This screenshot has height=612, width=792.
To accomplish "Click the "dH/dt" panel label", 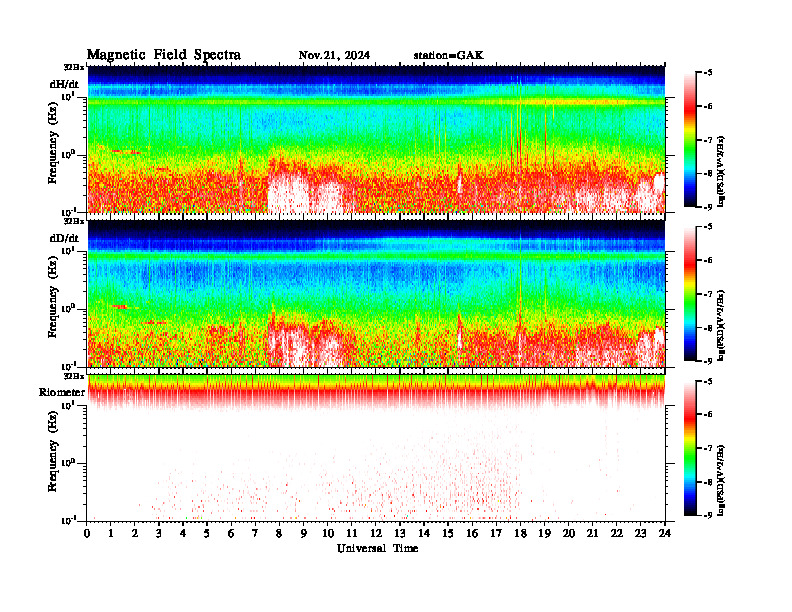I will coord(64,84).
